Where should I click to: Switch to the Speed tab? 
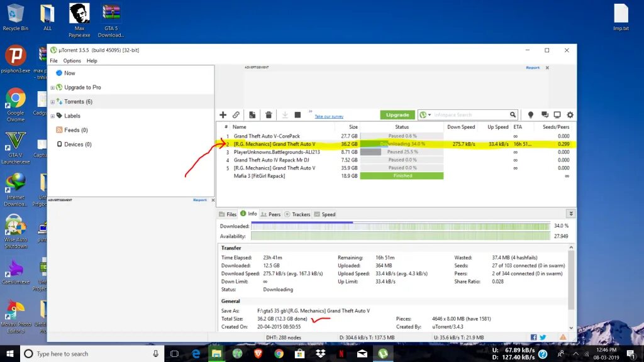tap(325, 214)
